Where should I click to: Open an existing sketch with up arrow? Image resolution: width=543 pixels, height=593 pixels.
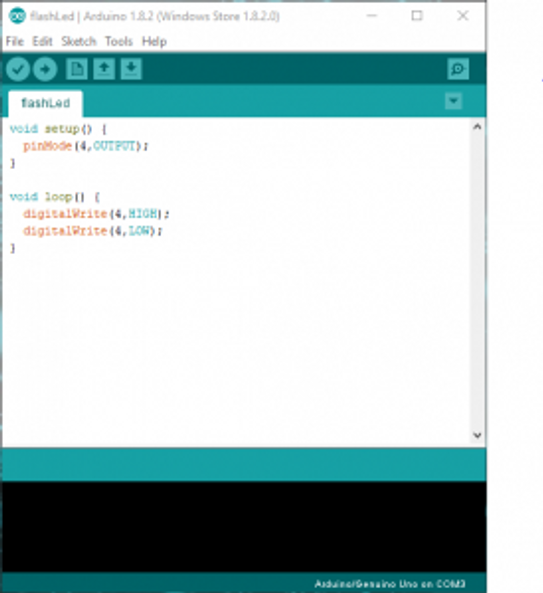(104, 69)
